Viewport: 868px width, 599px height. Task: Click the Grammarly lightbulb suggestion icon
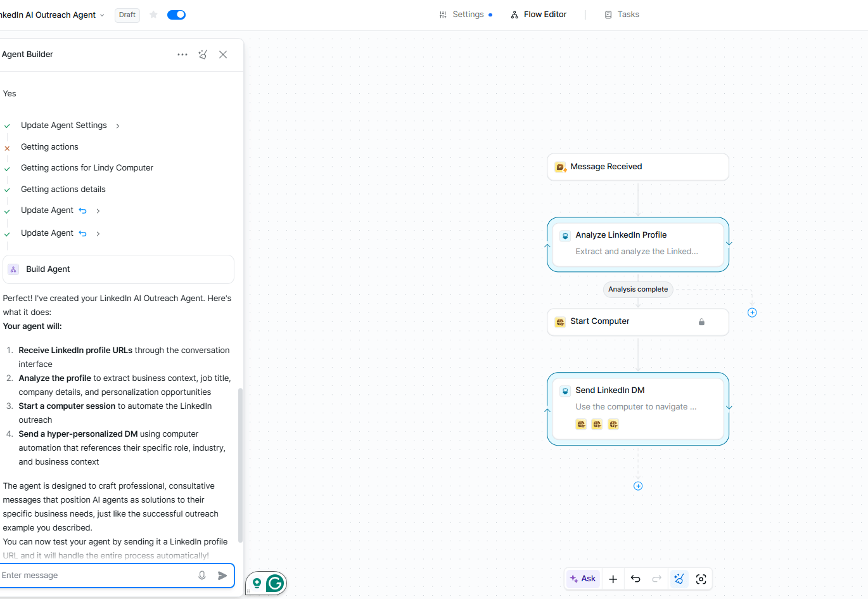(x=257, y=583)
